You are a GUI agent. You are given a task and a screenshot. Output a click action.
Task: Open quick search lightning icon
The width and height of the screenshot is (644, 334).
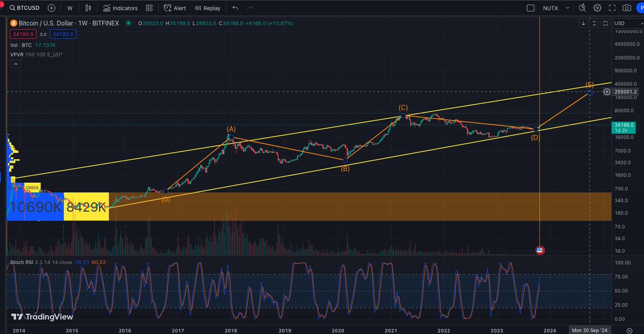[x=583, y=8]
